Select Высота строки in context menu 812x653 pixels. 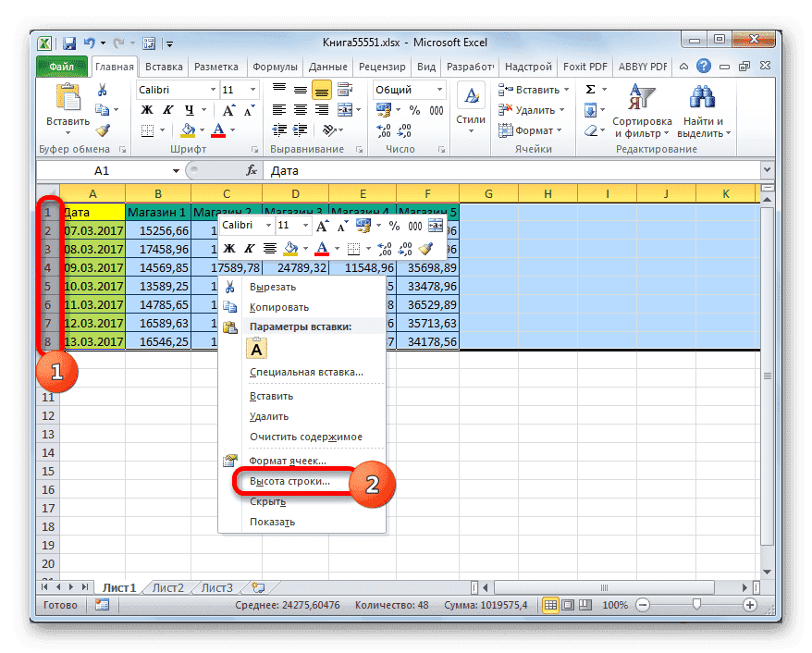289,482
